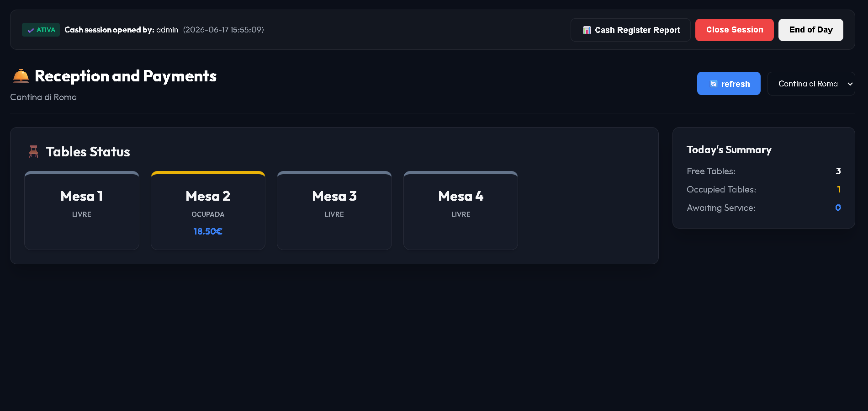Run the End of Day process
868x411 pixels.
[810, 30]
